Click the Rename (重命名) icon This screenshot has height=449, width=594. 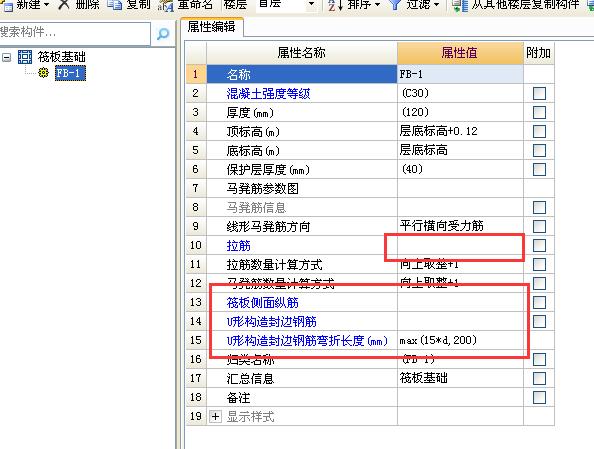point(166,5)
